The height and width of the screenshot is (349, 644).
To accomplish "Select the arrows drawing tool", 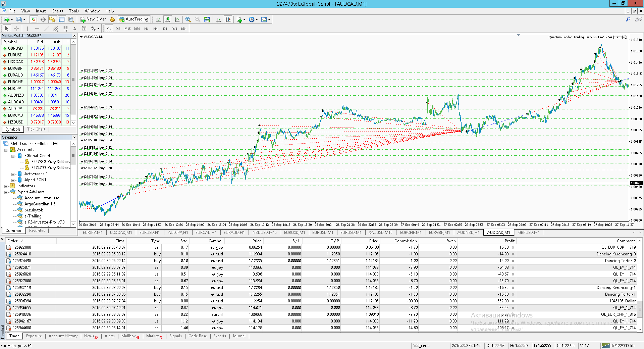I will [93, 29].
